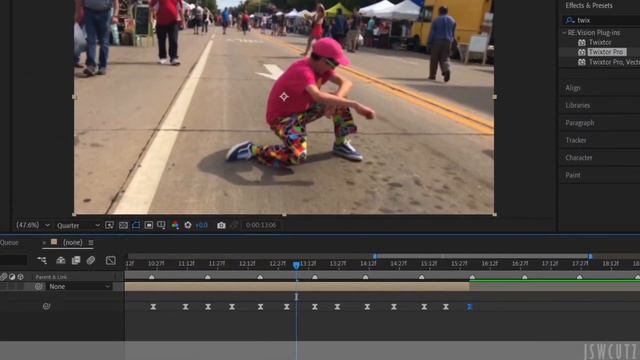Open the Composition Mini-Flowchart icon

click(x=42, y=260)
